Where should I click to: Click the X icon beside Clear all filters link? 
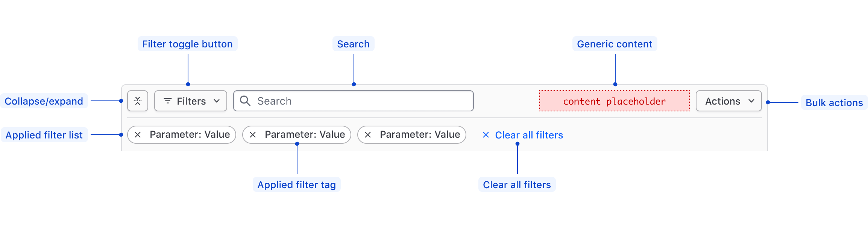click(x=486, y=135)
